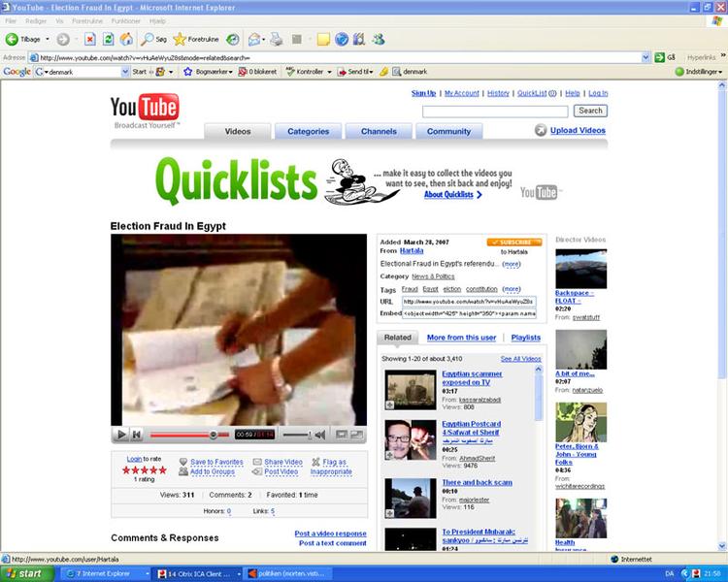
Task: Open the Google toolbar search dropdown
Action: click(125, 72)
